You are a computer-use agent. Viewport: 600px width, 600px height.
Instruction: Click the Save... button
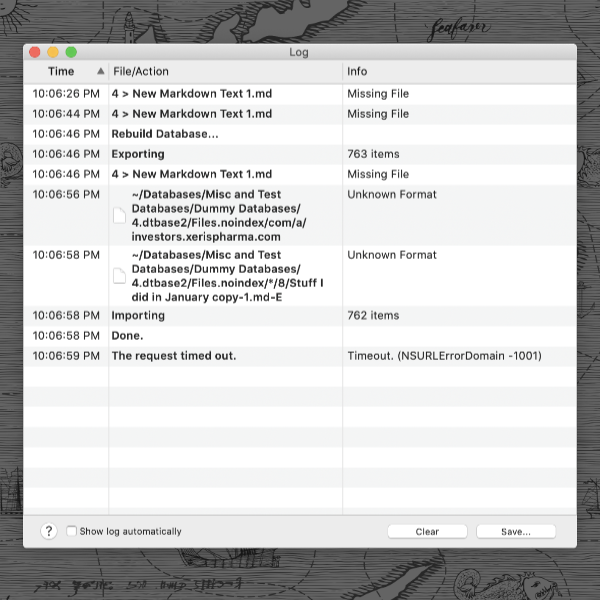pos(516,532)
